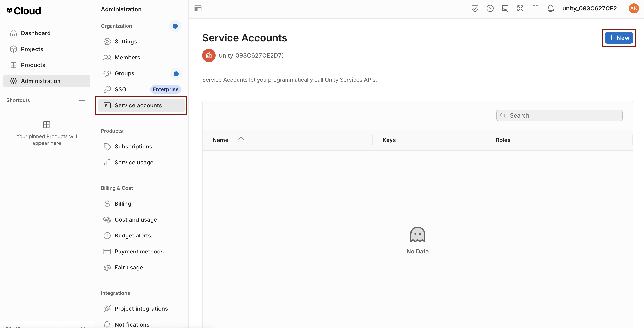Open Cost and usage
644x328 pixels.
coord(141,220)
